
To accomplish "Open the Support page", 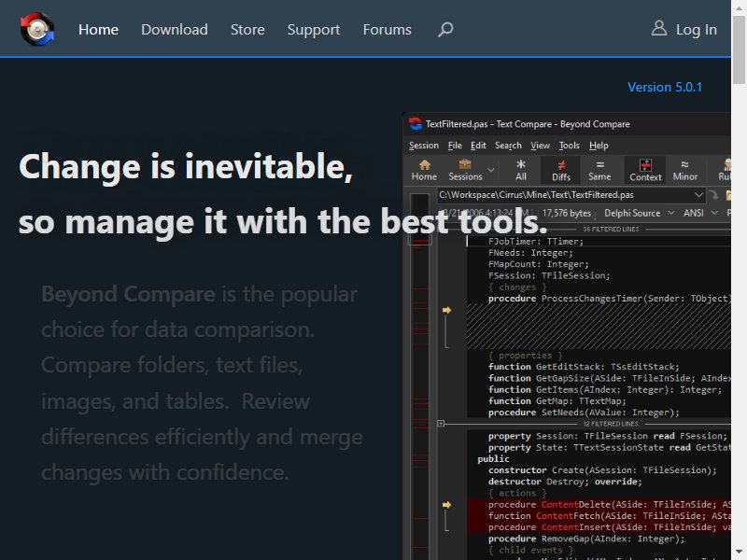I will click(x=314, y=30).
